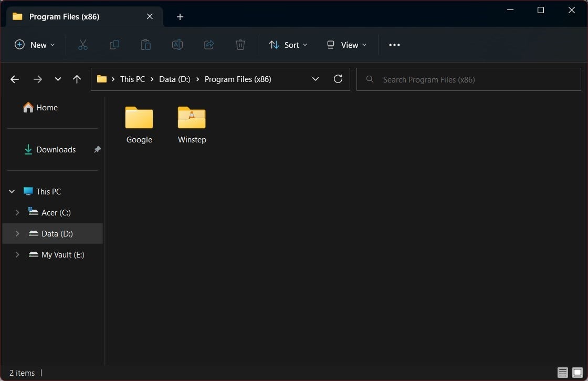Open the address bar history chevron
588x381 pixels.
tap(316, 79)
